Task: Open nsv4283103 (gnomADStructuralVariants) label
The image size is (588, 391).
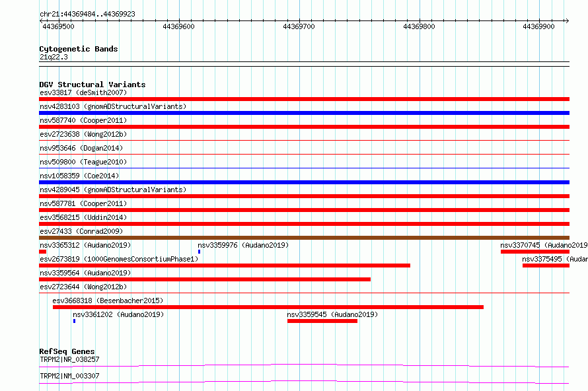Action: click(x=113, y=106)
